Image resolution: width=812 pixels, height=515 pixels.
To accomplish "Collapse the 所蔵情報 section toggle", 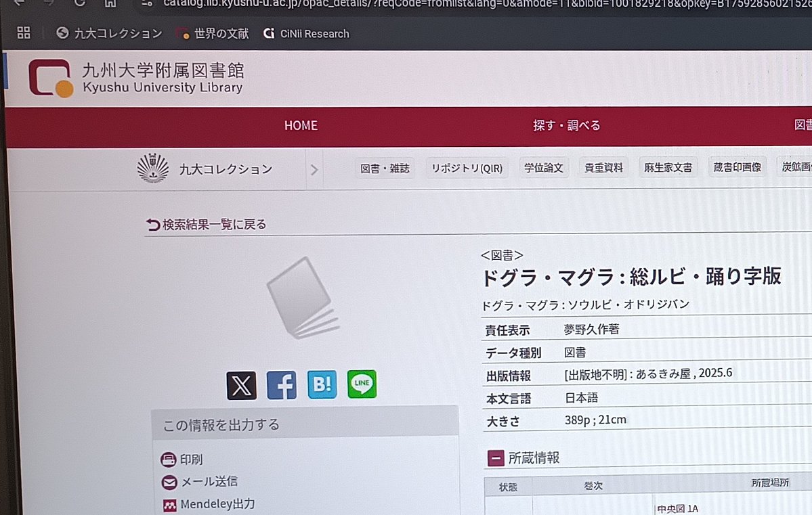I will [496, 458].
